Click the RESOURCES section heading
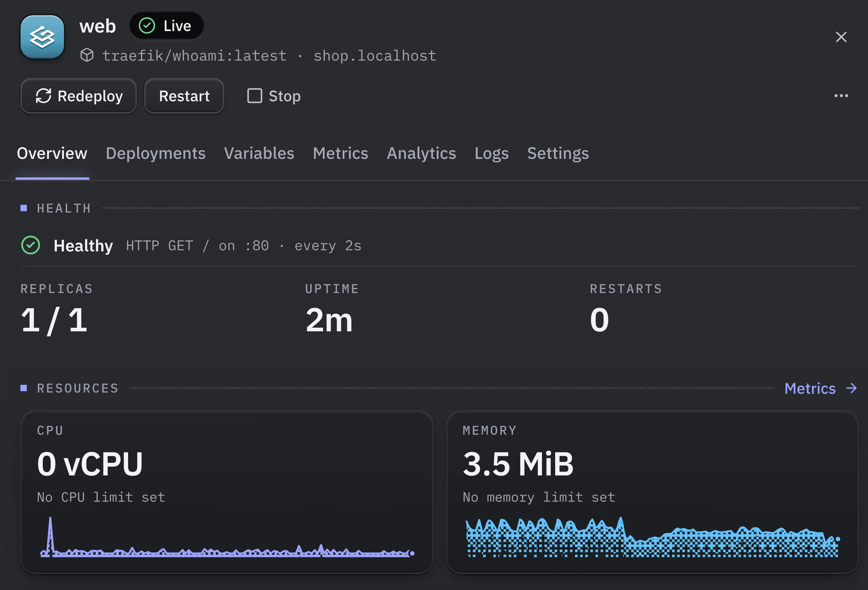 click(78, 388)
